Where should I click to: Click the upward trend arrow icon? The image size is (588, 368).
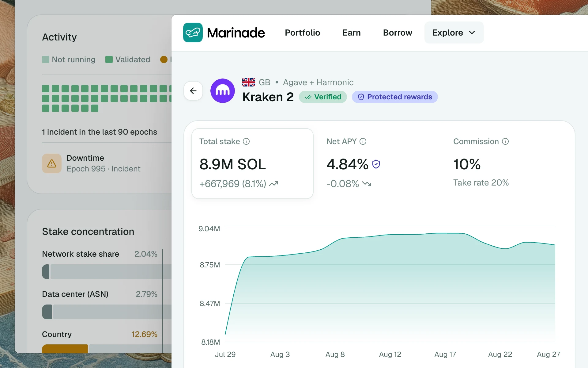(273, 184)
